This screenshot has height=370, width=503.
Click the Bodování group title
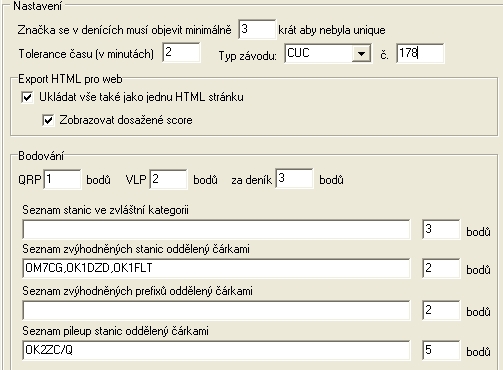point(41,156)
